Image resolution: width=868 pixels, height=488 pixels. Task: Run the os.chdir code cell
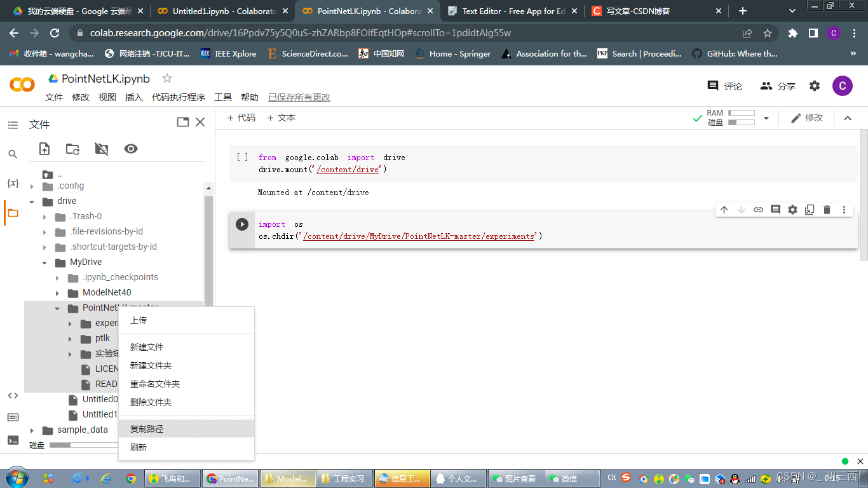pos(242,224)
